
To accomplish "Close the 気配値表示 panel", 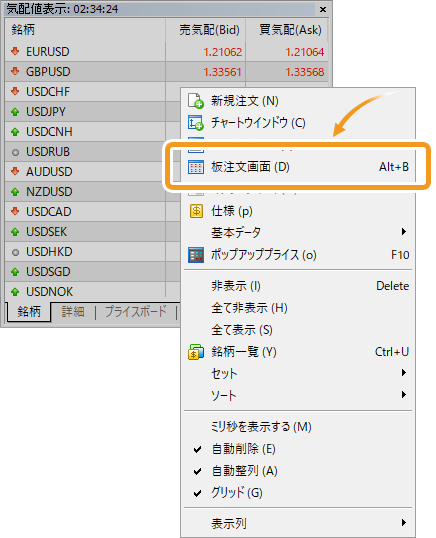I will pyautogui.click(x=323, y=9).
